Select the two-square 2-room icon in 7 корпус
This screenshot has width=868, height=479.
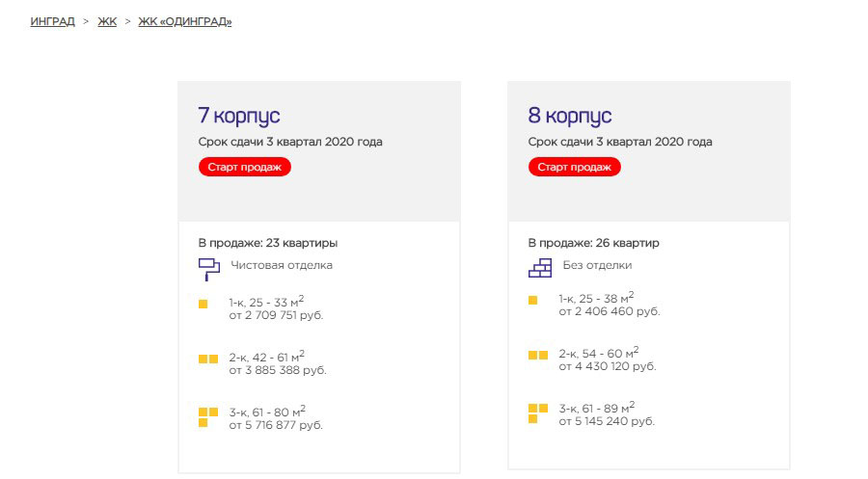208,359
